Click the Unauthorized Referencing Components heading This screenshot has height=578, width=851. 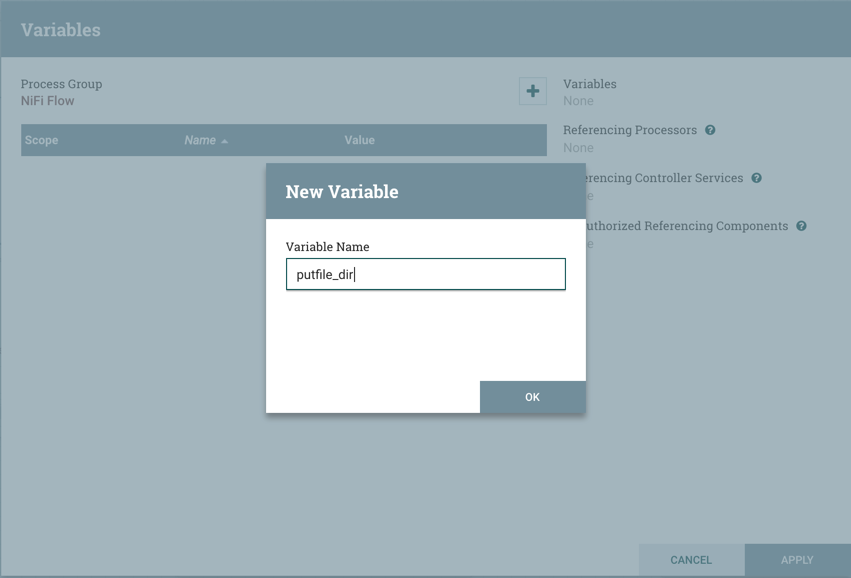690,226
